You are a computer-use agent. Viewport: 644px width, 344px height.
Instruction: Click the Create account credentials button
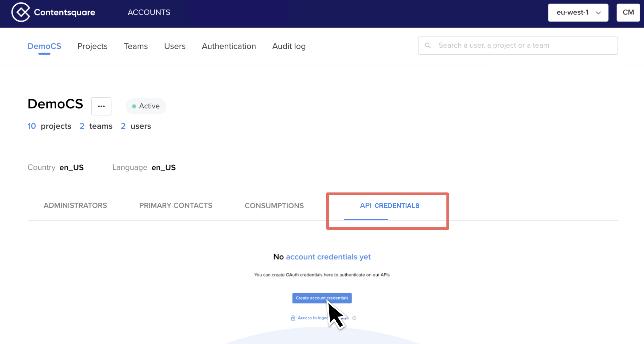click(x=322, y=298)
